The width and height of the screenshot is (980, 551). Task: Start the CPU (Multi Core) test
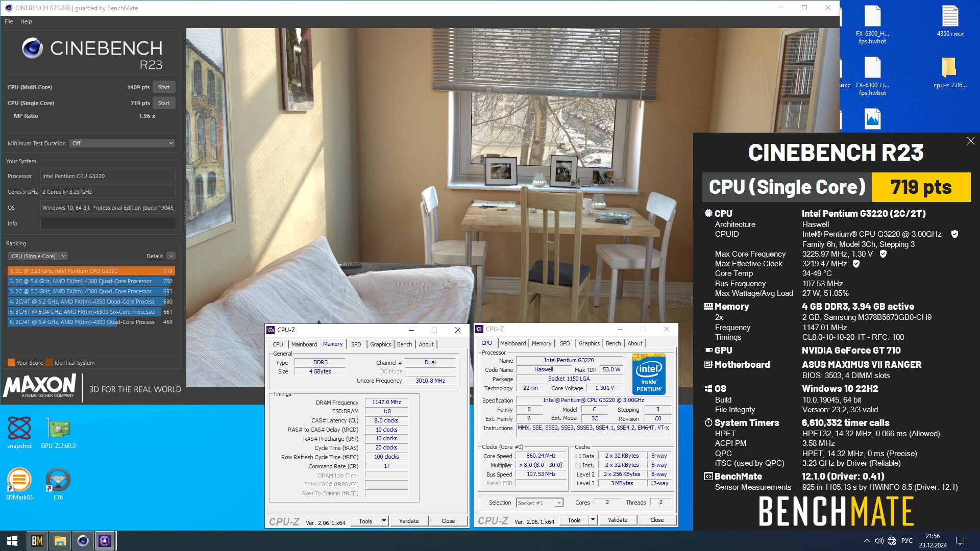pos(164,87)
